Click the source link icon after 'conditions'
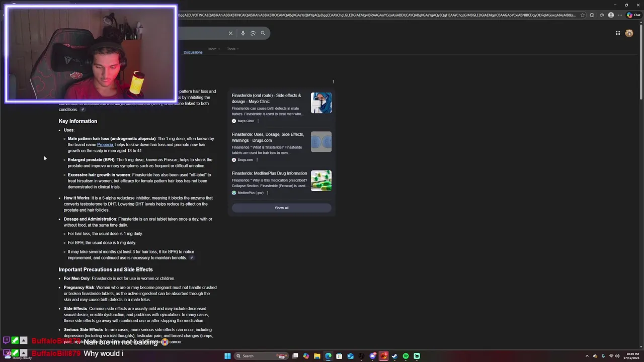The image size is (644, 362). tap(83, 110)
